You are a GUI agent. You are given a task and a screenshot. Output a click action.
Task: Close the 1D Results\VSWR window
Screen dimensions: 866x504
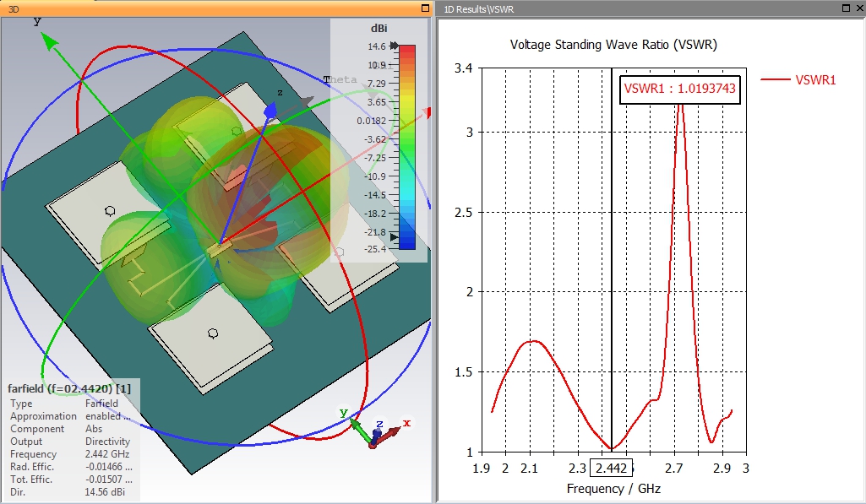tap(859, 8)
